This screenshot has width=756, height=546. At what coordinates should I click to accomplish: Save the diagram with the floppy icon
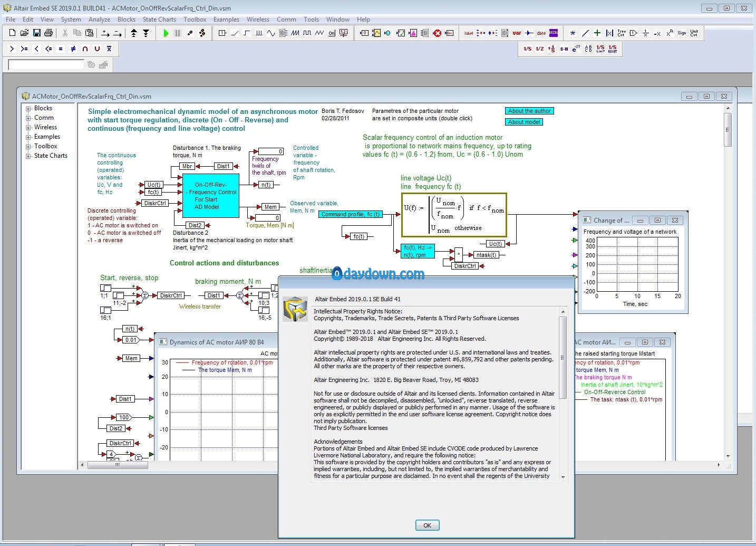[36, 33]
